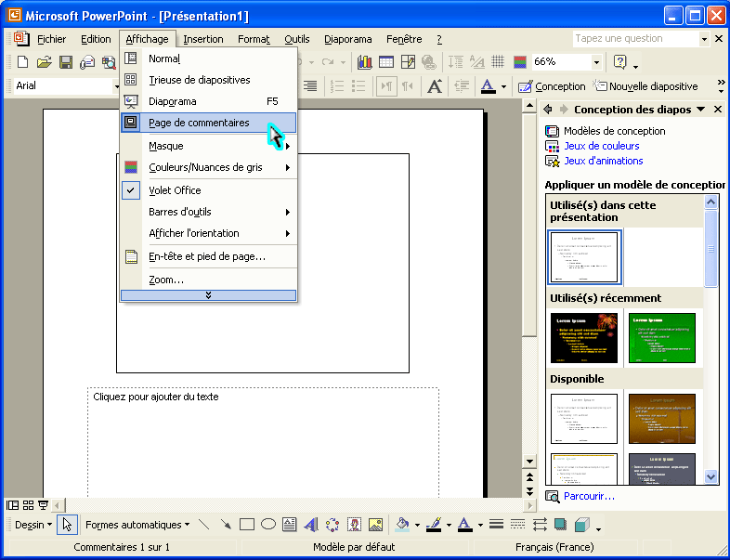Open the Diaporama menu

click(x=347, y=39)
